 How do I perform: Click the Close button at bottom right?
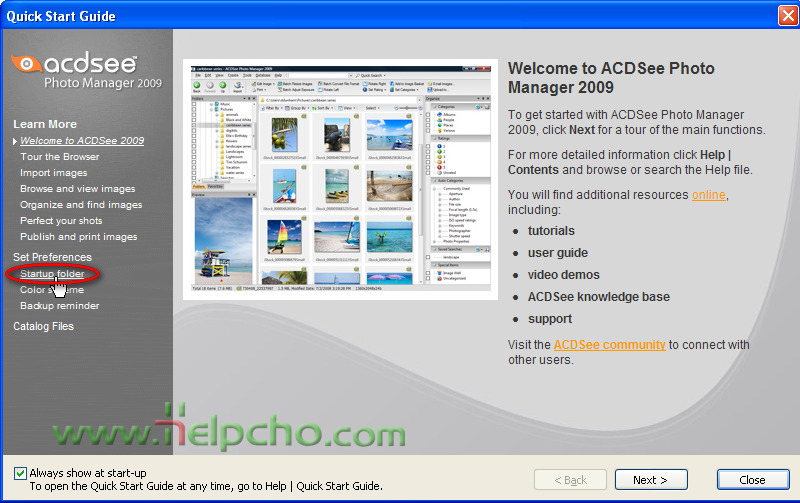click(752, 480)
